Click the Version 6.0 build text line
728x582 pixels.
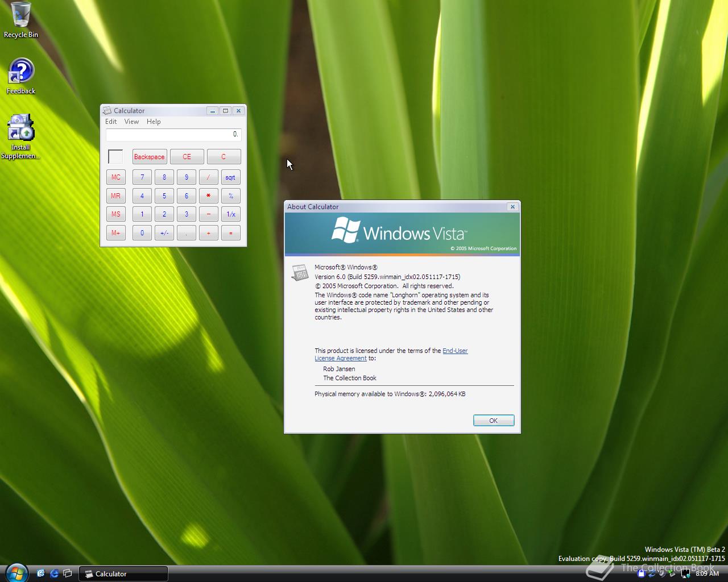pyautogui.click(x=387, y=277)
